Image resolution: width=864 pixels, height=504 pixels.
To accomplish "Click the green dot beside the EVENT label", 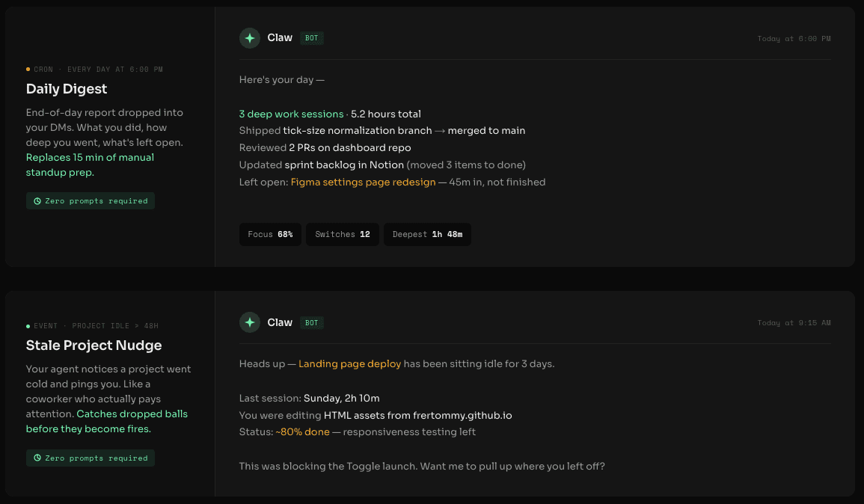I will (28, 326).
